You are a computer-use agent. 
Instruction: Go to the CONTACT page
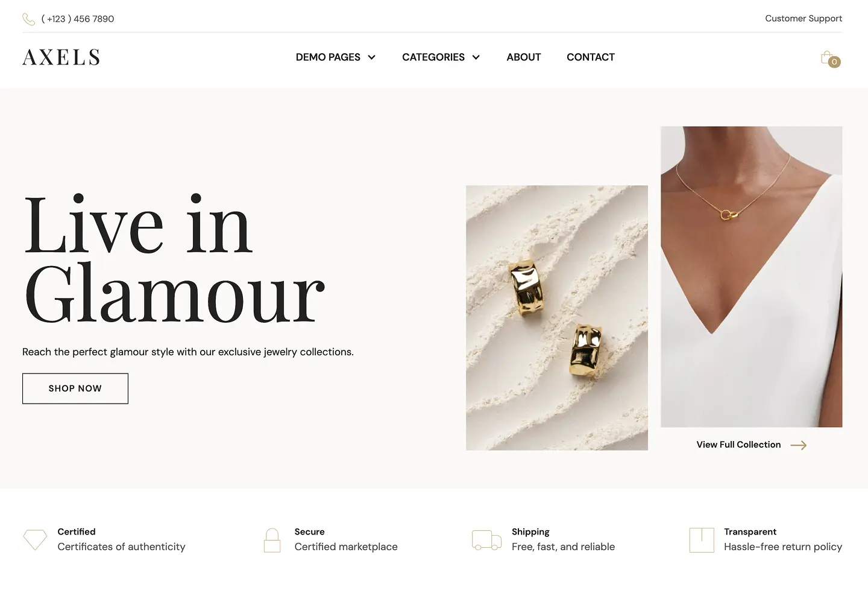(591, 57)
